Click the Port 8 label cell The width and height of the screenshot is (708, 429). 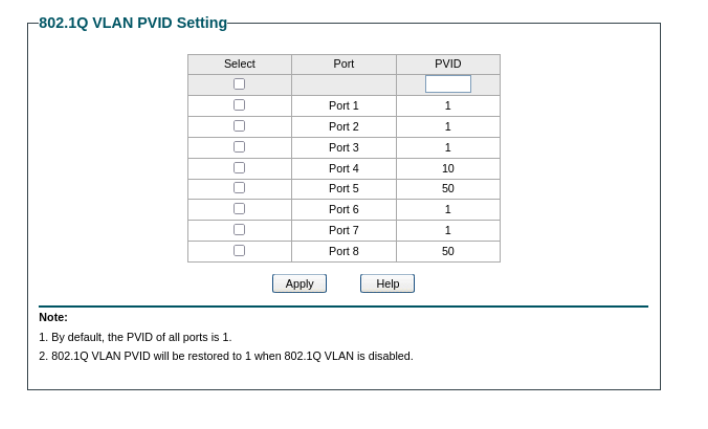click(x=343, y=252)
